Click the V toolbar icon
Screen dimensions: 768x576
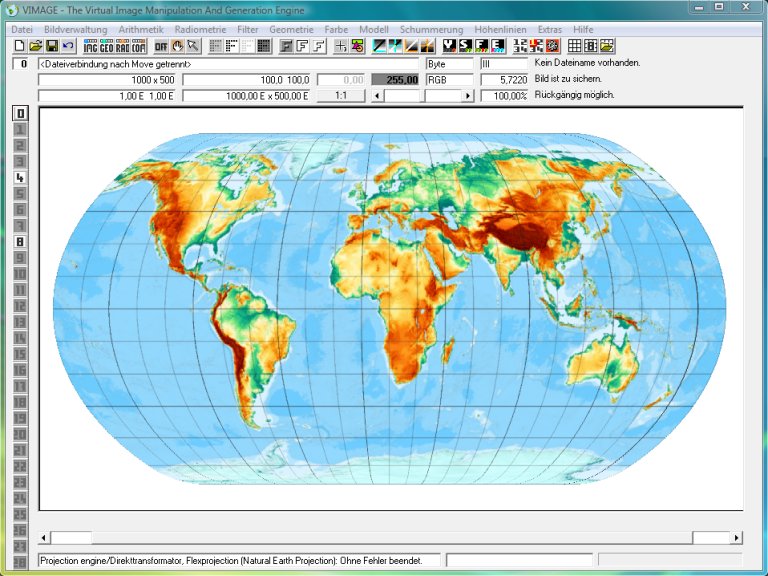449,46
